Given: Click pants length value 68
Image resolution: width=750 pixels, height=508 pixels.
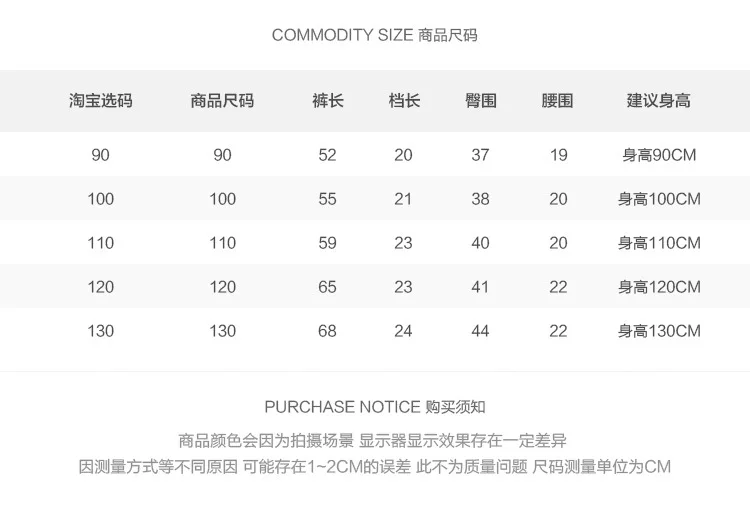Looking at the screenshot, I should 327,331.
